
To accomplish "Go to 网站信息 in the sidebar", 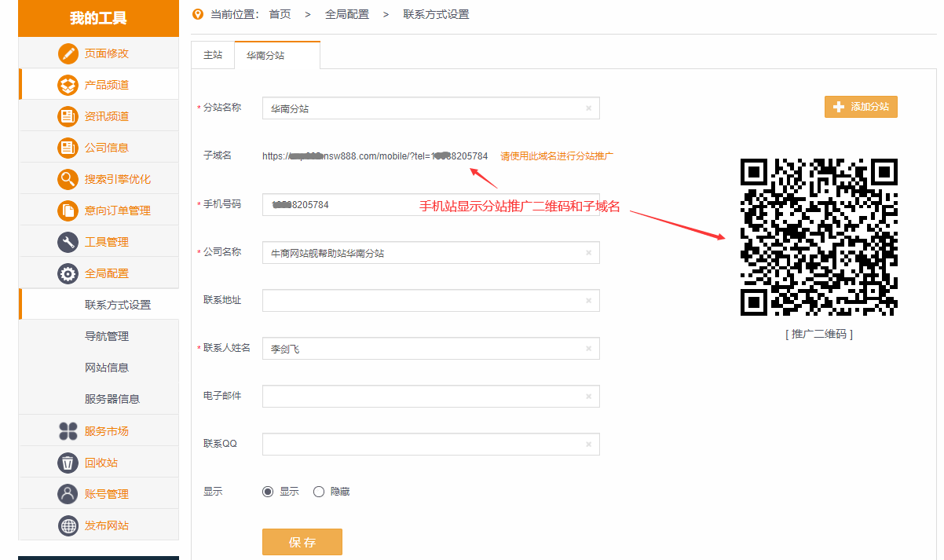I will tap(107, 368).
